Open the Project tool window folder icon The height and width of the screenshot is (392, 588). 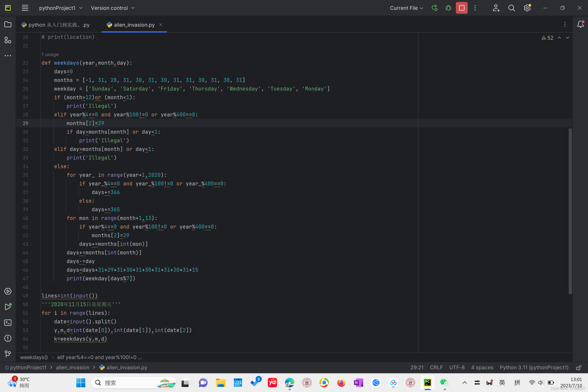pyautogui.click(x=8, y=24)
